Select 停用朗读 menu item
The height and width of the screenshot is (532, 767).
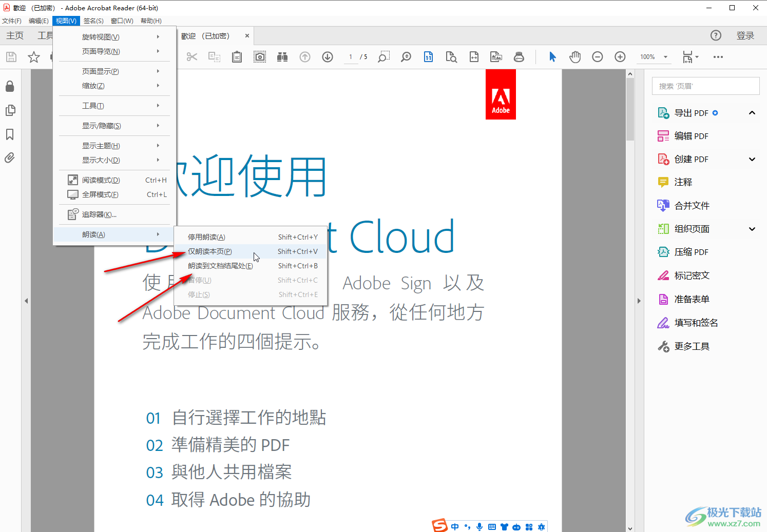(x=251, y=237)
